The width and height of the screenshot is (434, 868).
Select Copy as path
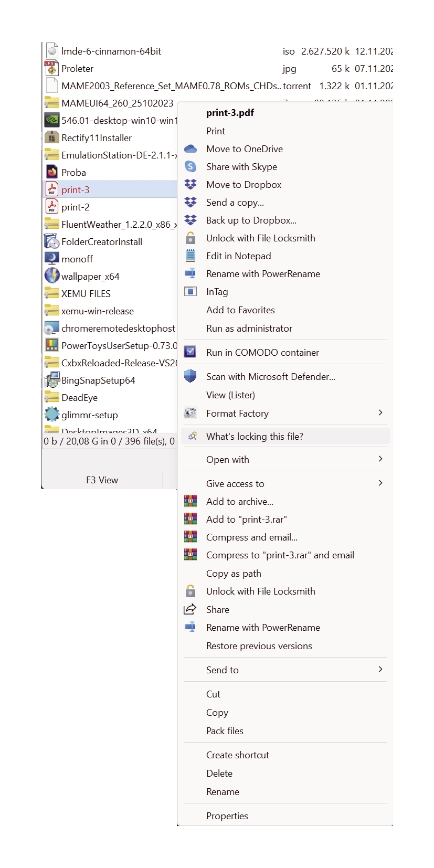pyautogui.click(x=234, y=574)
